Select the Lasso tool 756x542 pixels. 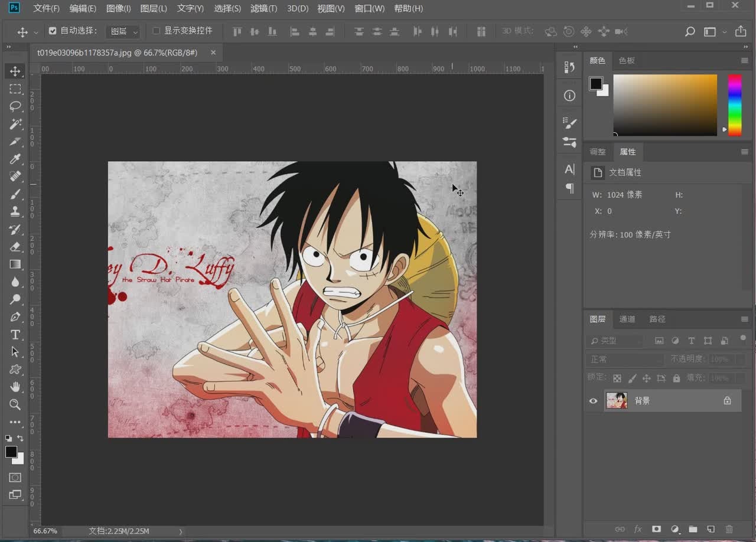(15, 106)
